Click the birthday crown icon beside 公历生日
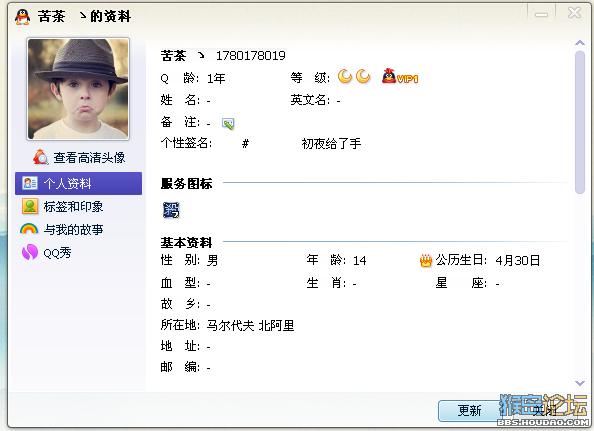Screen dimensions: 594x431 (x=426, y=261)
